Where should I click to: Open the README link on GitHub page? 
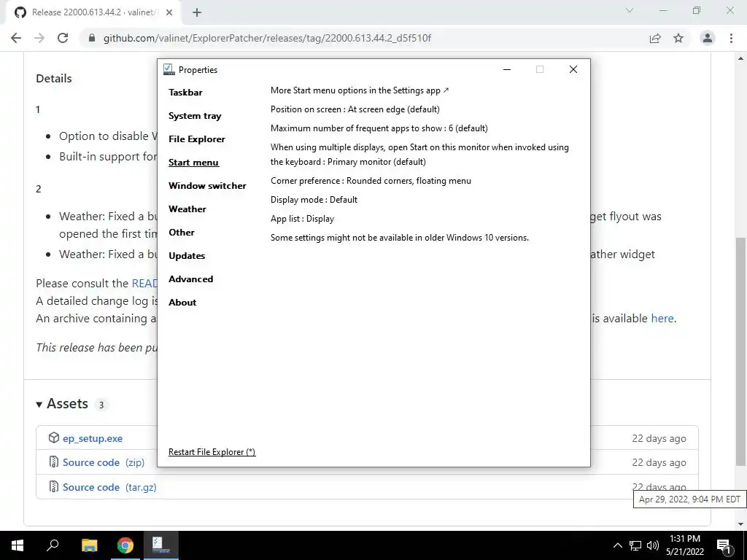pos(144,284)
